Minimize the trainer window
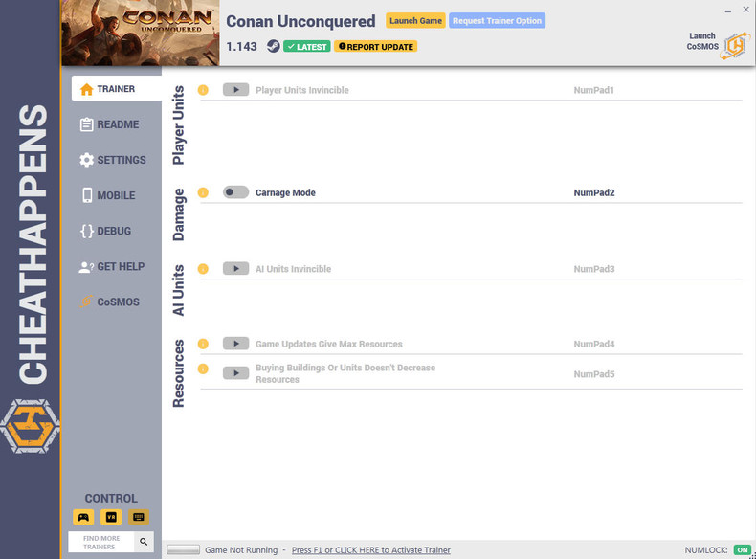 (727, 11)
